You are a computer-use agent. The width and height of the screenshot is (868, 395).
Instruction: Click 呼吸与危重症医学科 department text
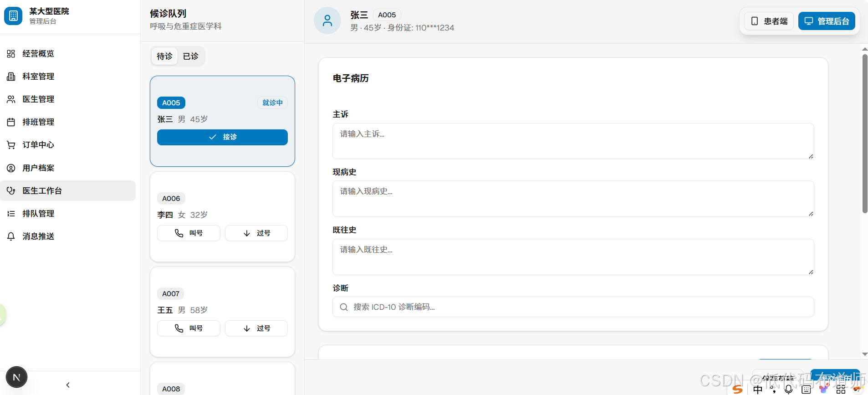pyautogui.click(x=186, y=26)
